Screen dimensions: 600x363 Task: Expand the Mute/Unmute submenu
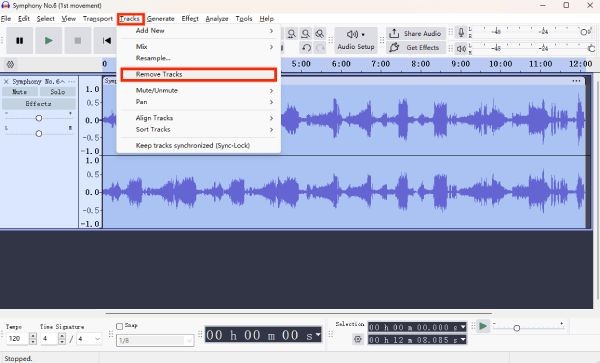pos(199,90)
